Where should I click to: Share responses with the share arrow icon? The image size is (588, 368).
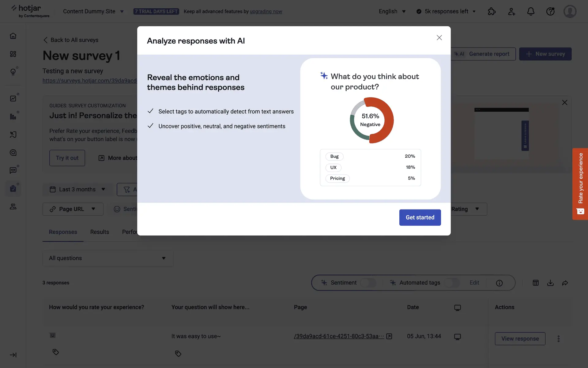point(565,283)
